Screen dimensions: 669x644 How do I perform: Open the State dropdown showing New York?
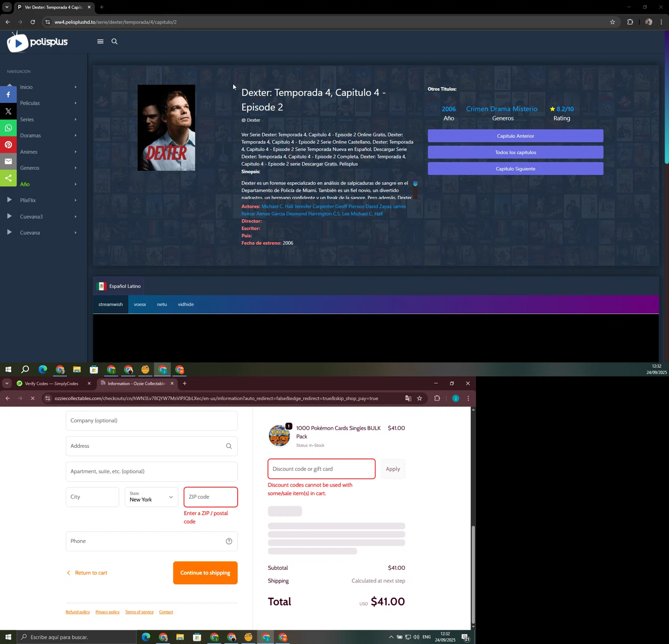[x=151, y=497]
